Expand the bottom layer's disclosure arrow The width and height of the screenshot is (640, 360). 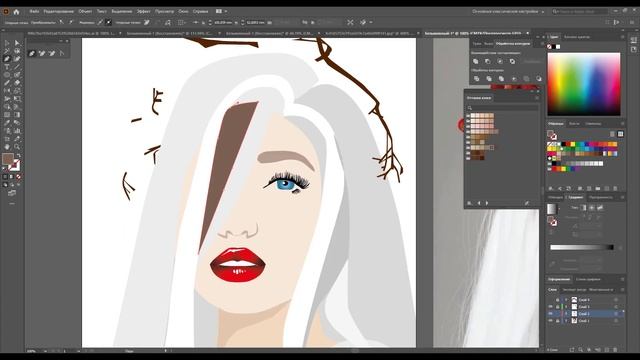(x=566, y=321)
